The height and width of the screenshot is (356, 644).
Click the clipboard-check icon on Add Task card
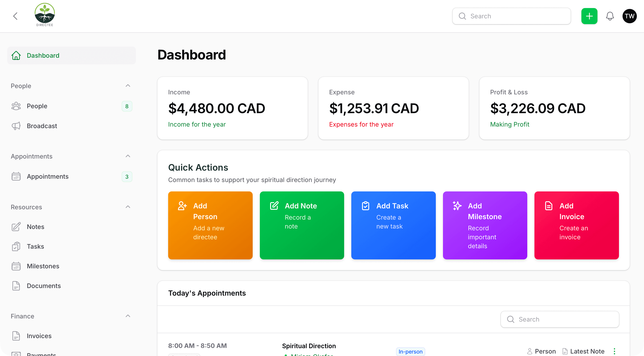coord(366,206)
